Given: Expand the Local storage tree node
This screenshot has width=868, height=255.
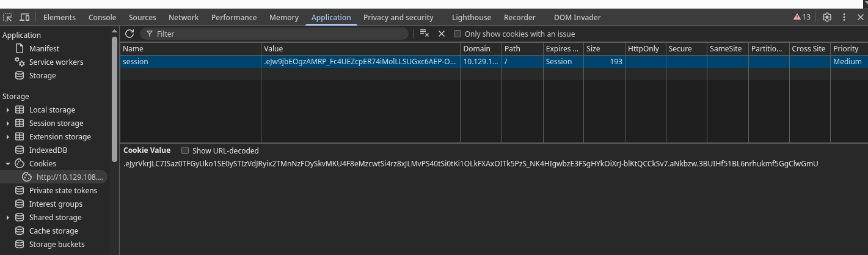Looking at the screenshot, I should 8,110.
